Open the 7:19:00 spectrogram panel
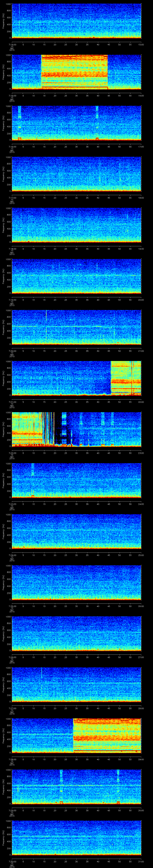Screen dimensions: 153x868 [x=77, y=276]
